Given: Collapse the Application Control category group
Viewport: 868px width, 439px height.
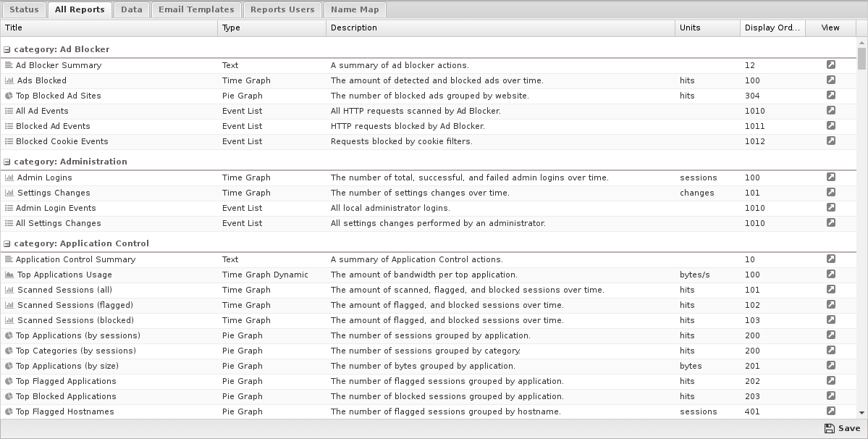Looking at the screenshot, I should click(7, 244).
